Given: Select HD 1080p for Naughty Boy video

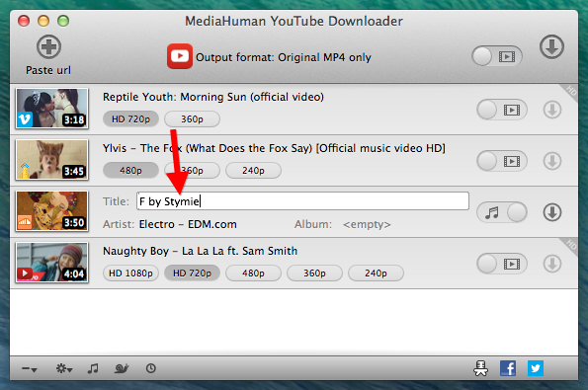Looking at the screenshot, I should coord(130,273).
